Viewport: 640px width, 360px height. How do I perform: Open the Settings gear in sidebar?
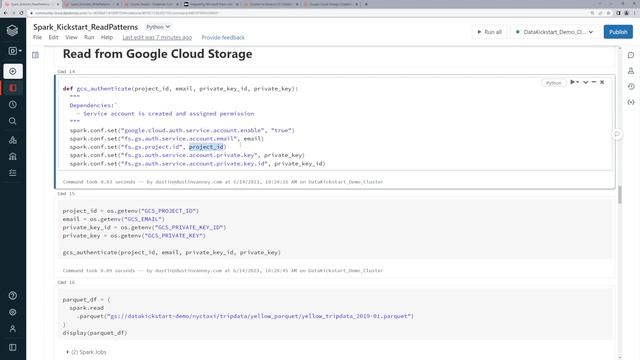tap(13, 312)
